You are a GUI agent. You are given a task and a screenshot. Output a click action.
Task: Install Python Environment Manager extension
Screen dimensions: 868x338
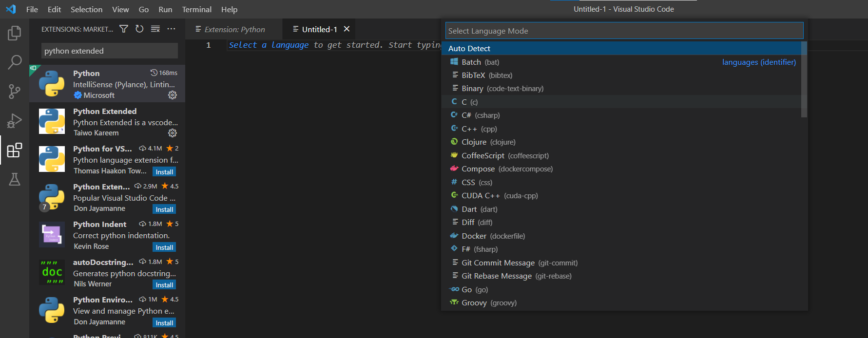point(164,323)
